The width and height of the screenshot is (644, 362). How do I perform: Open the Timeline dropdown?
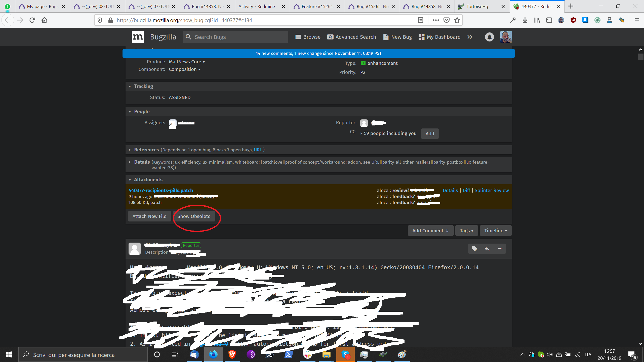(496, 231)
